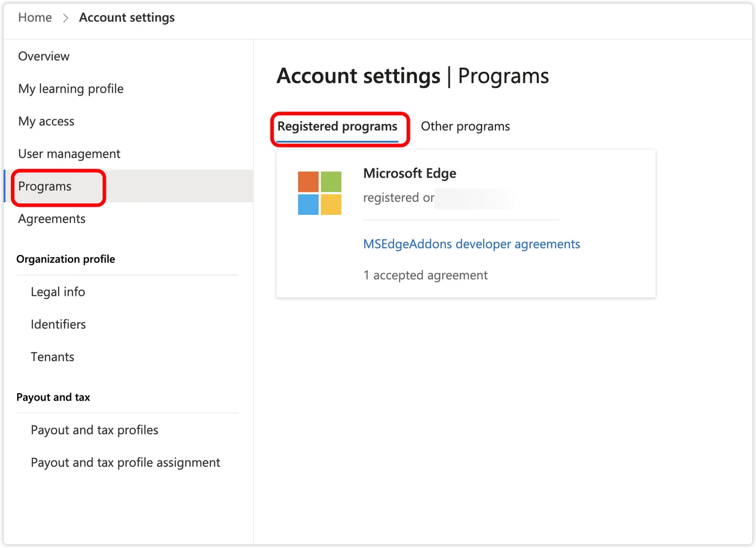
Task: Click the 'Account settings | Programs' page heading
Action: (413, 76)
